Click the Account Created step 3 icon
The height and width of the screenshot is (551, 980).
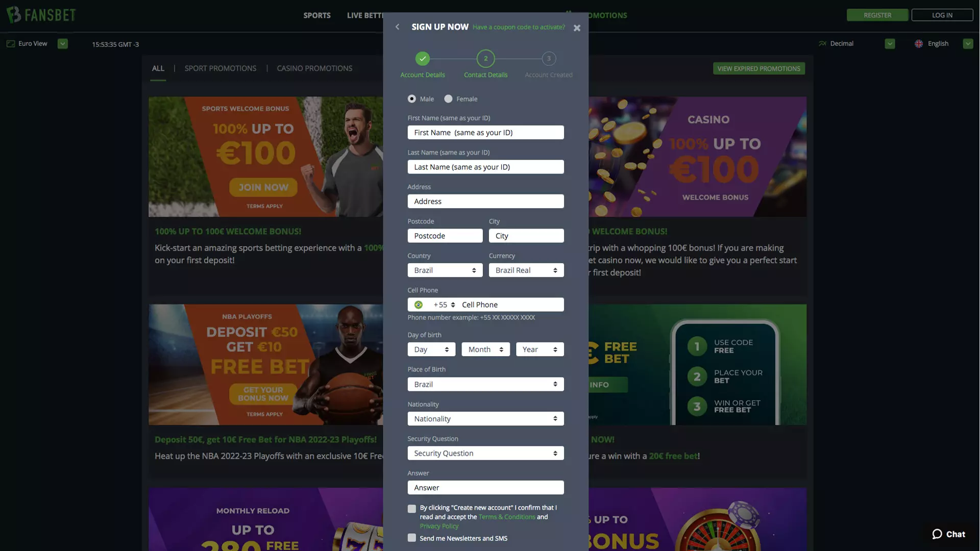549,58
